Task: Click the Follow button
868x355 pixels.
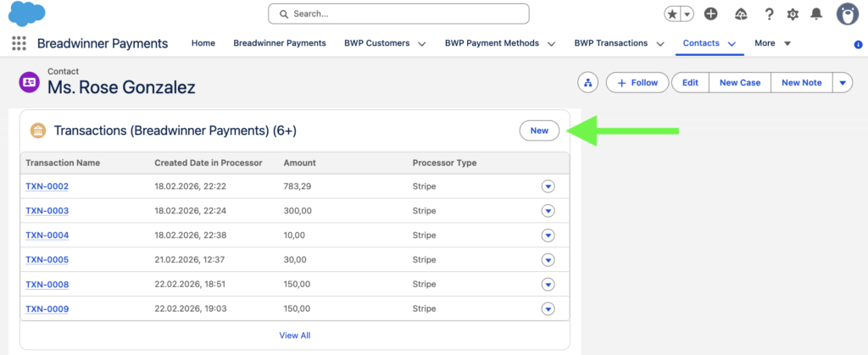Action: tap(637, 82)
